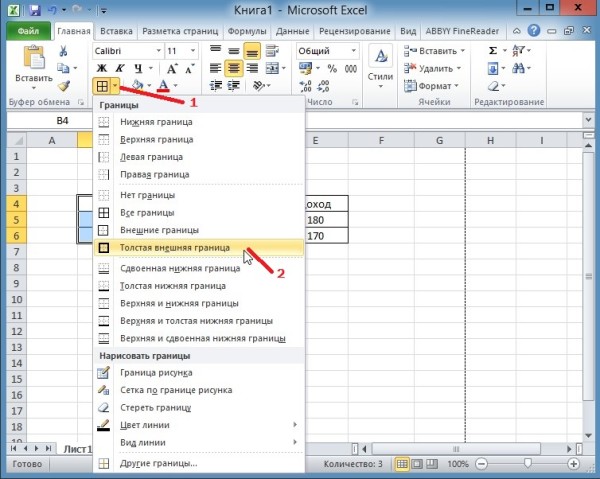This screenshot has height=479, width=600.
Task: Click the Increase Indent icon
Action: (234, 86)
